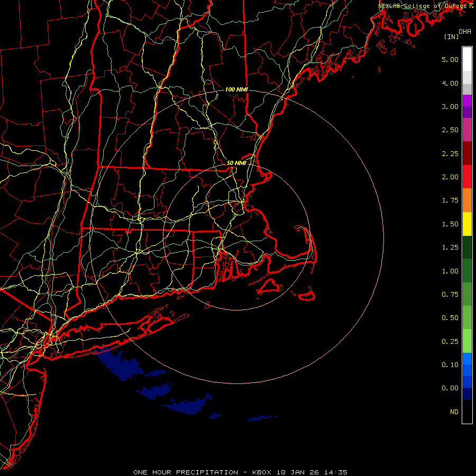Viewport: 476px width, 476px height.
Task: Click the ONE HOUR PRECIPITATION title text
Action: (x=186, y=472)
